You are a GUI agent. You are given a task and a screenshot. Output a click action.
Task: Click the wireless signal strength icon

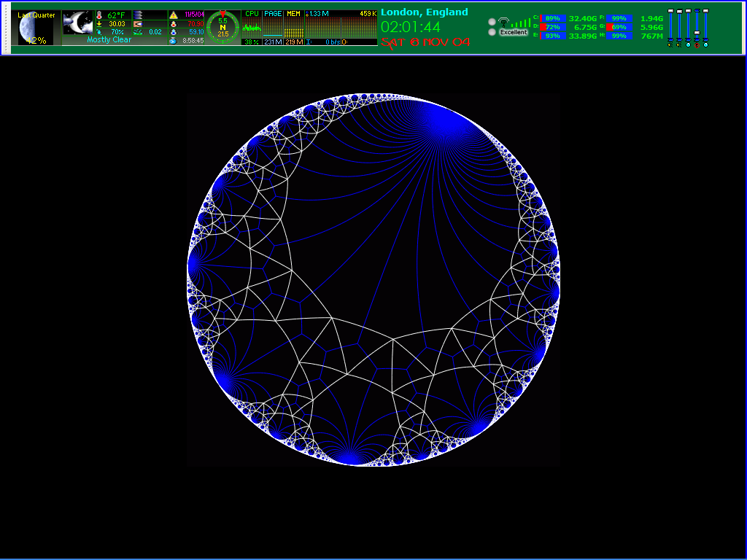[x=503, y=22]
